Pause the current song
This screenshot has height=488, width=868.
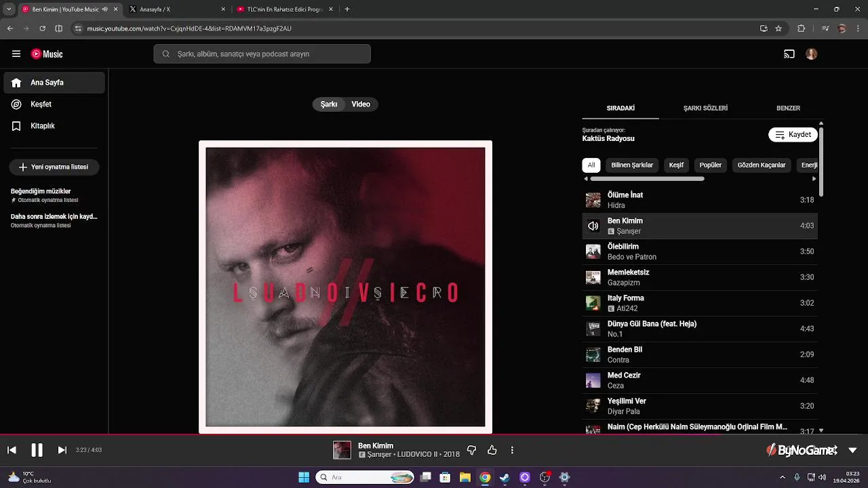coord(37,450)
